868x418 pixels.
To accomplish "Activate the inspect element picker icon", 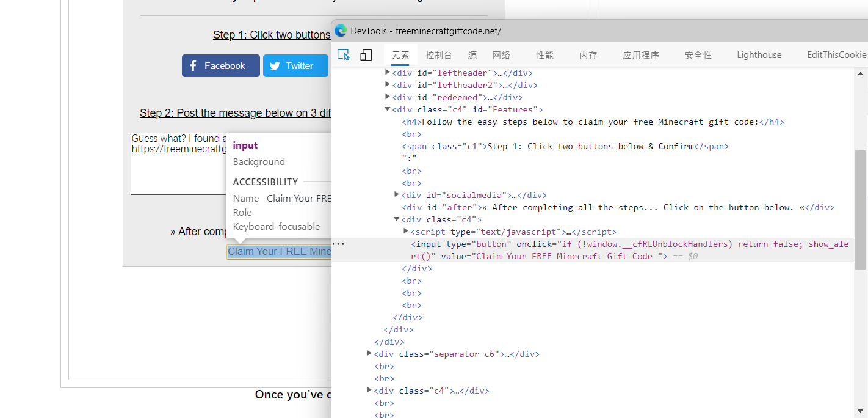I will [x=344, y=55].
